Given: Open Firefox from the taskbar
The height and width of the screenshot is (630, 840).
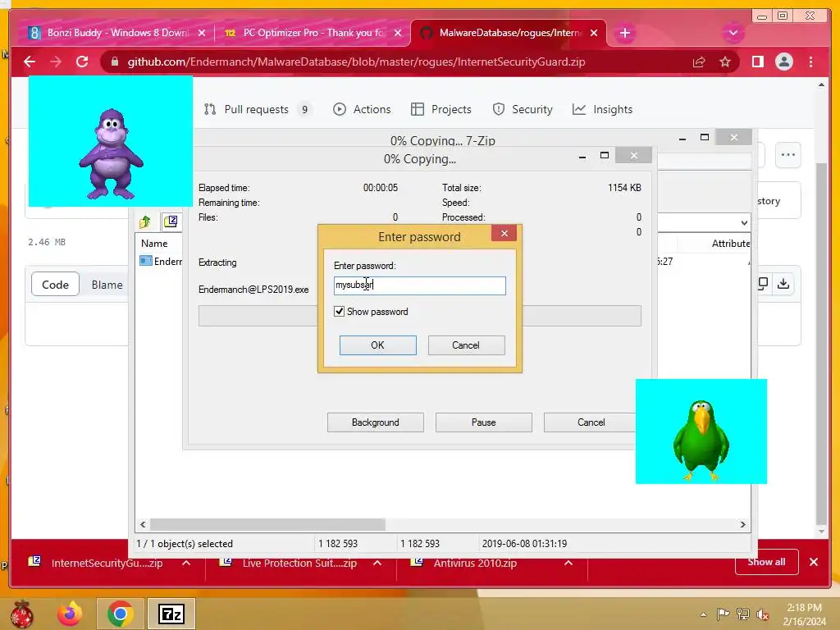Looking at the screenshot, I should [x=70, y=614].
